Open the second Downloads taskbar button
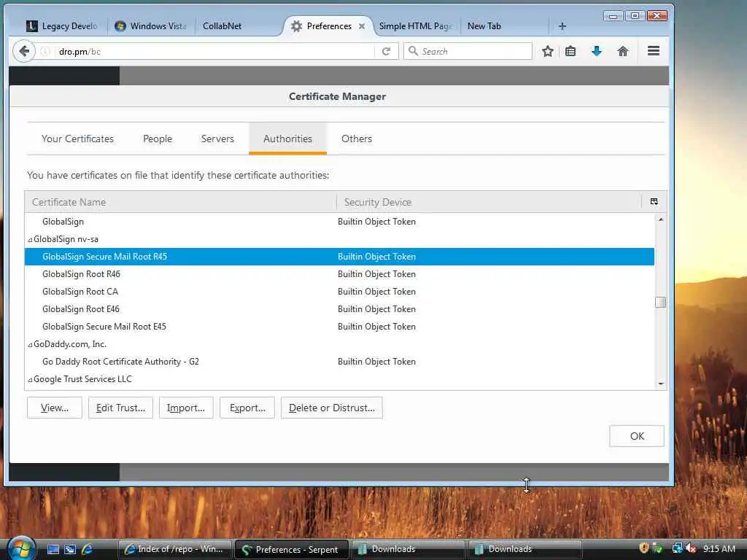Viewport: 747px width, 560px height. (525, 549)
